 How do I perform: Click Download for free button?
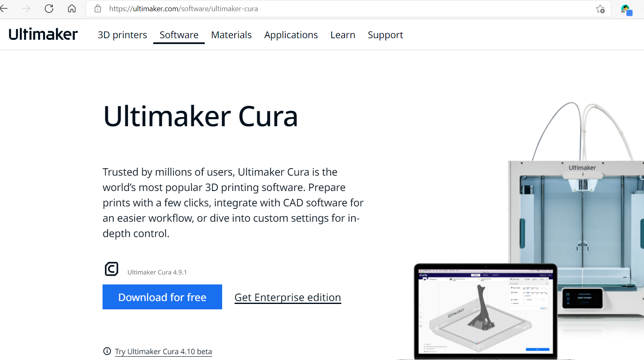click(x=162, y=297)
